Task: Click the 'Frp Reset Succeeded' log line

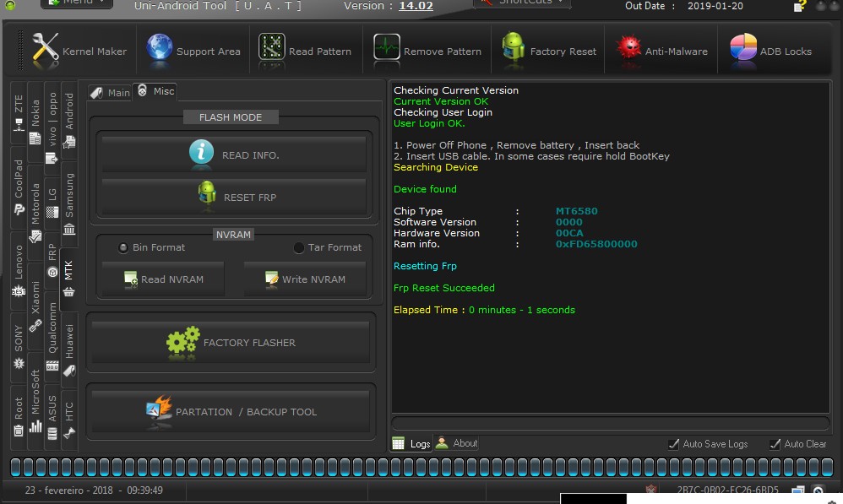Action: (x=443, y=288)
